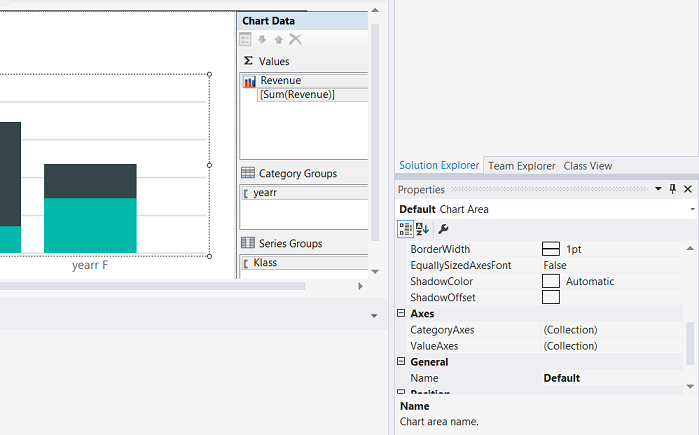Click the Revenue chart value icon
The image size is (699, 435).
[x=249, y=81]
